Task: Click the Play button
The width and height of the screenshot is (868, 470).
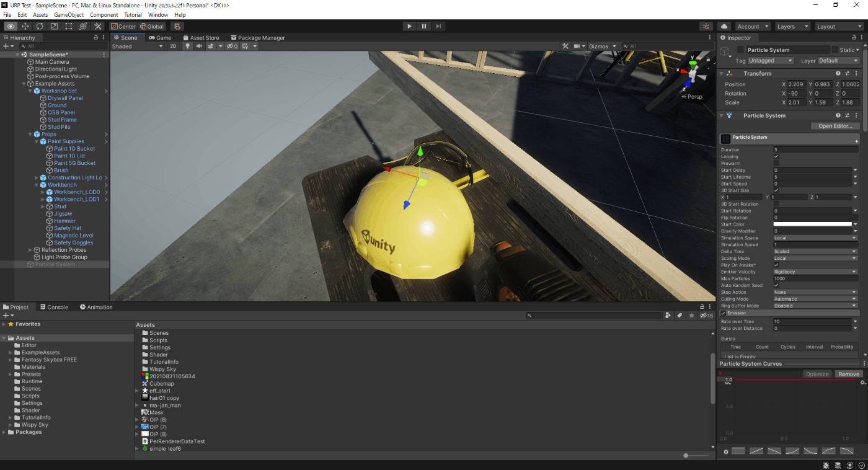Action: coord(409,26)
